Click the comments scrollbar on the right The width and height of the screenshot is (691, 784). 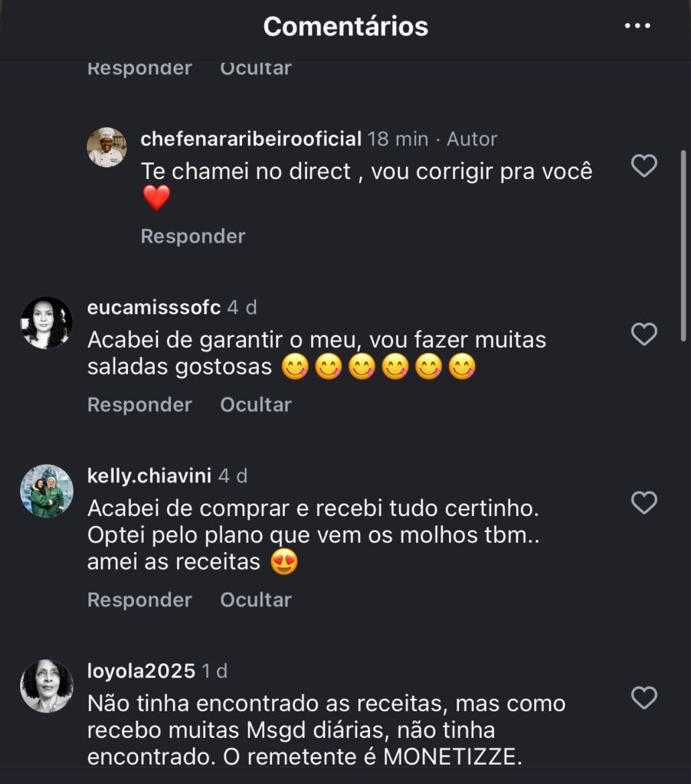click(683, 245)
